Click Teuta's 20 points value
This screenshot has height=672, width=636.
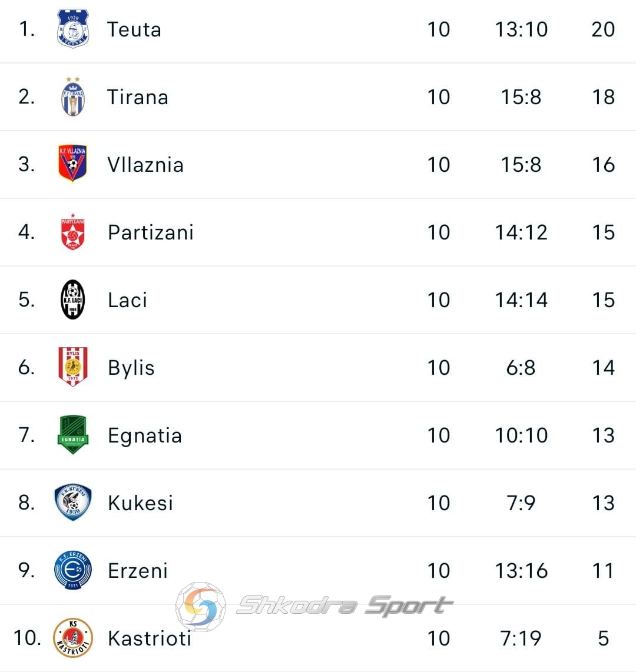[604, 29]
